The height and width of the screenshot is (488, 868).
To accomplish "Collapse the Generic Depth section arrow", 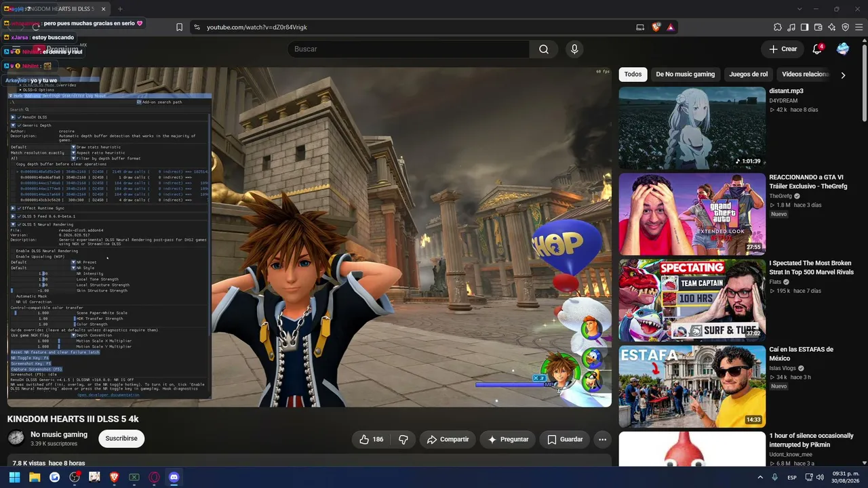I will pyautogui.click(x=13, y=125).
